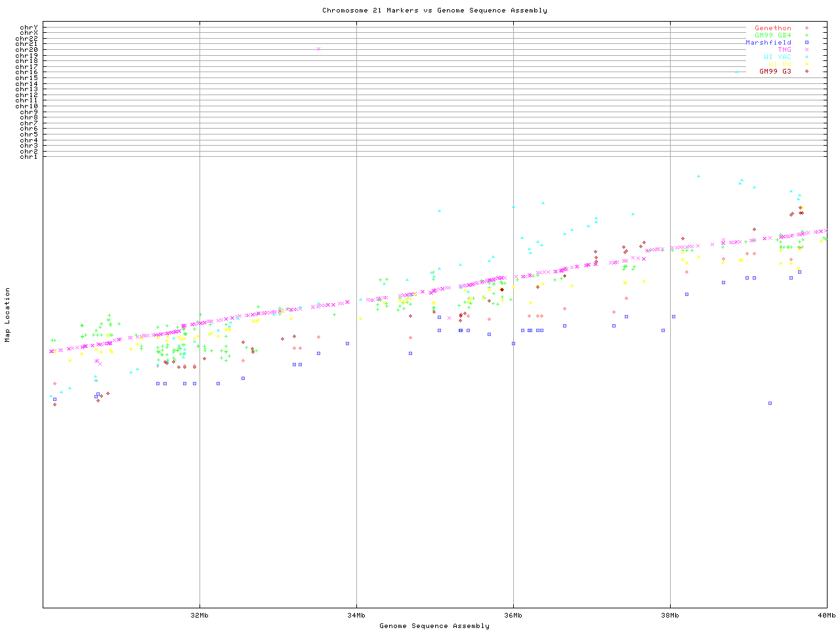840x630 pixels.
Task: Click the 40Mb x-axis tick label
Action: coord(826,616)
